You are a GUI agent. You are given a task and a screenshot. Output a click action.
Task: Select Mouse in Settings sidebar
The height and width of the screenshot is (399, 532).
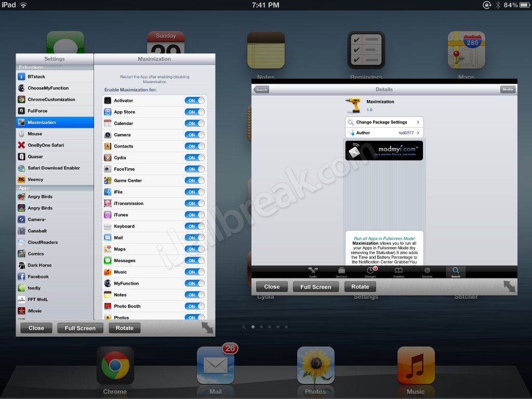55,134
